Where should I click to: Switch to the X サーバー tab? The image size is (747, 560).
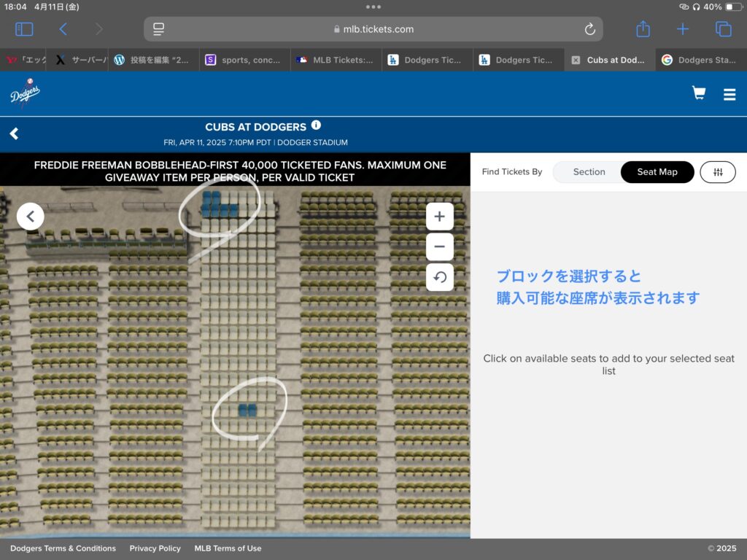tap(77, 60)
